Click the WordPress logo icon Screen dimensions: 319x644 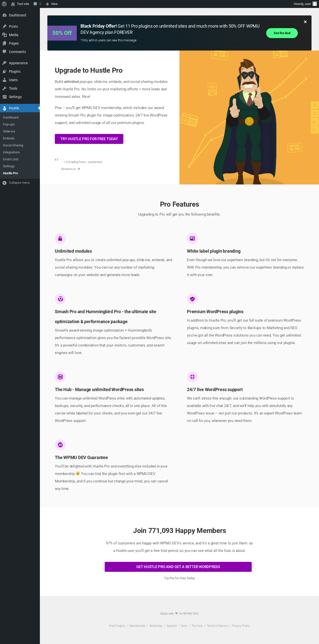(4, 4)
